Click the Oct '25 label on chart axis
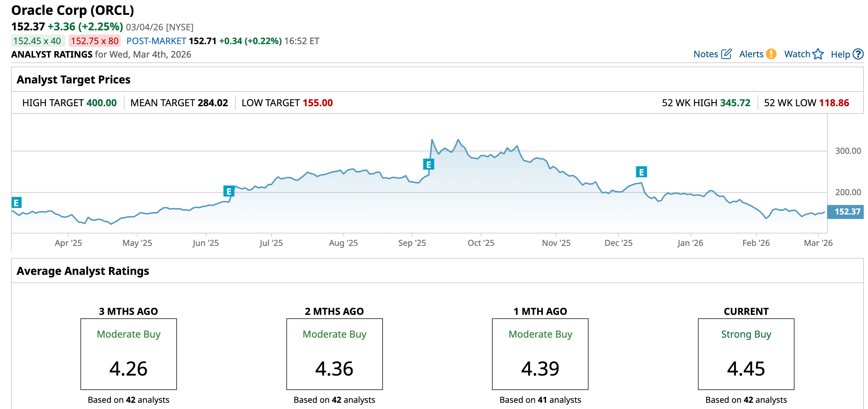 point(481,243)
